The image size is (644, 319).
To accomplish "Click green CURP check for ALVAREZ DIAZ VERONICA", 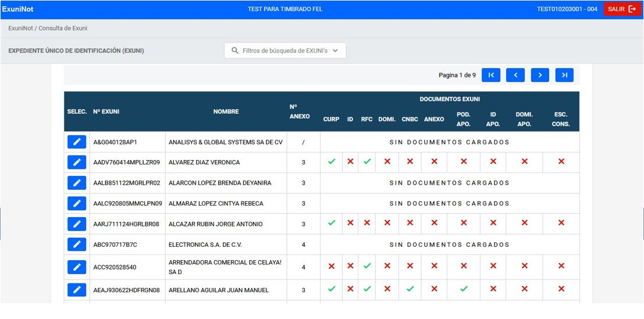I will [332, 162].
